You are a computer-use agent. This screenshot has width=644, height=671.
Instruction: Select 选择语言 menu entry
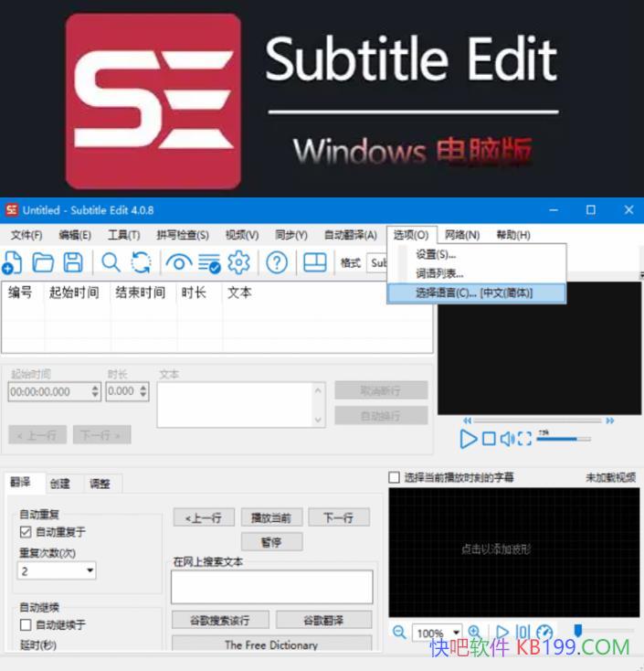[x=475, y=293]
